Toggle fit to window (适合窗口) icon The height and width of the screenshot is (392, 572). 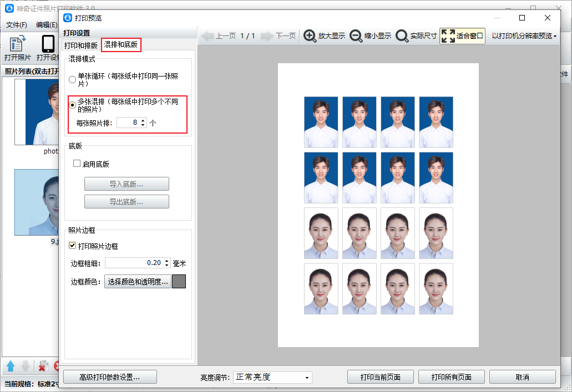pyautogui.click(x=448, y=36)
